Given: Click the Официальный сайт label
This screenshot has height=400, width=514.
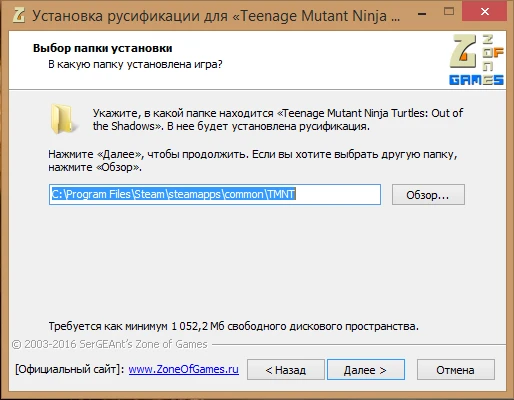Looking at the screenshot, I should point(70,369).
